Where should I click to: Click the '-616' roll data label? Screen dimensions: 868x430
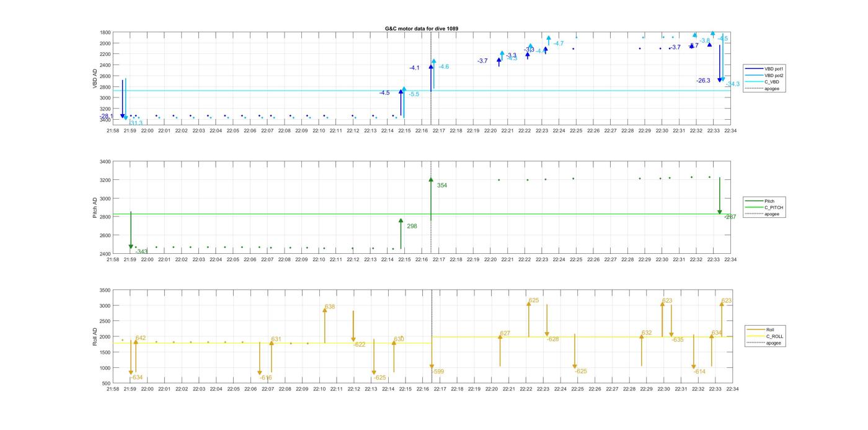265,377
